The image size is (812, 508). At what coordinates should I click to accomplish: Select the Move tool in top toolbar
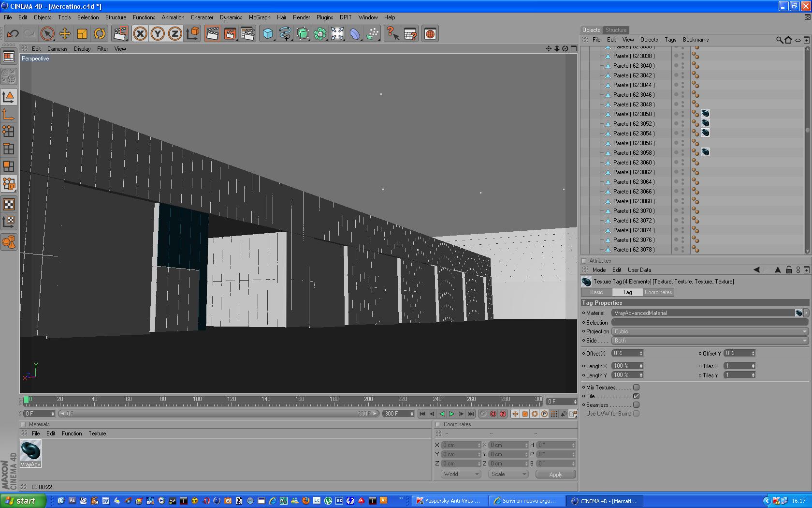65,34
